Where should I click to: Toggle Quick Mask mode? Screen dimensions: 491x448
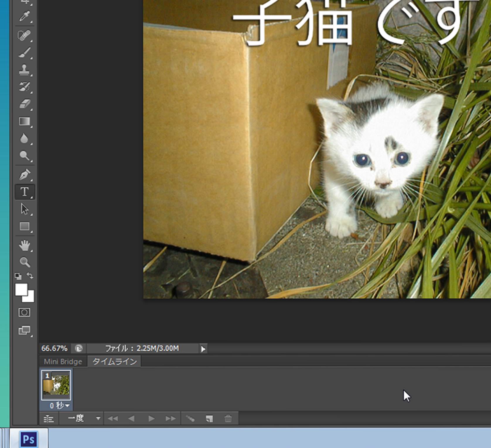(x=24, y=312)
